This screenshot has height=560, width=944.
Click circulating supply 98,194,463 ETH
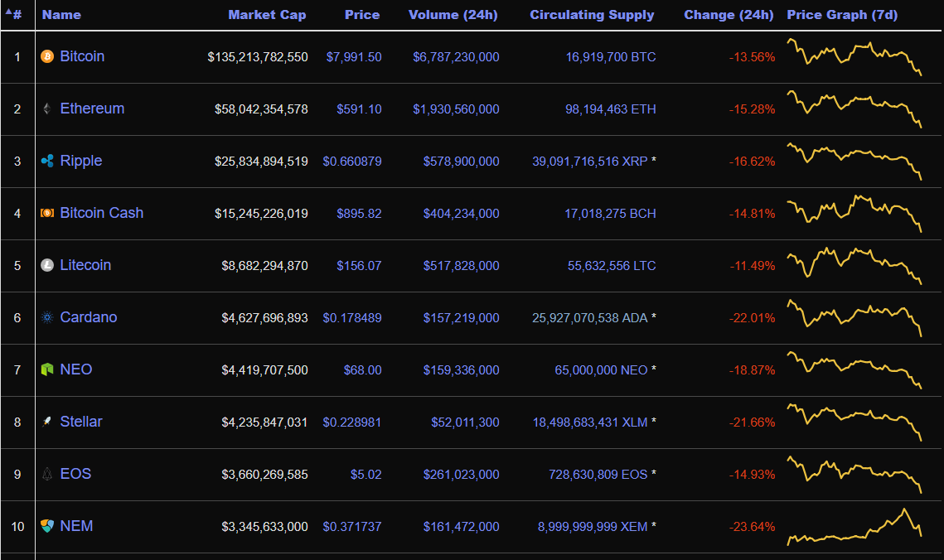[611, 109]
